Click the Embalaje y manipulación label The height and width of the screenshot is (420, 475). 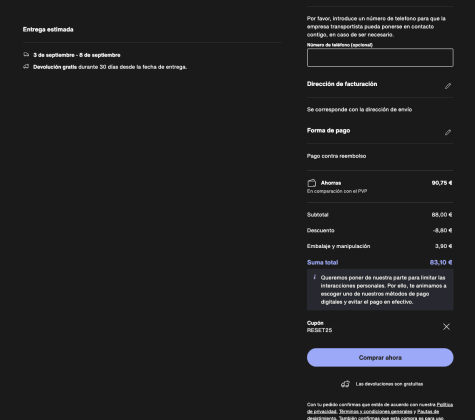coord(338,246)
